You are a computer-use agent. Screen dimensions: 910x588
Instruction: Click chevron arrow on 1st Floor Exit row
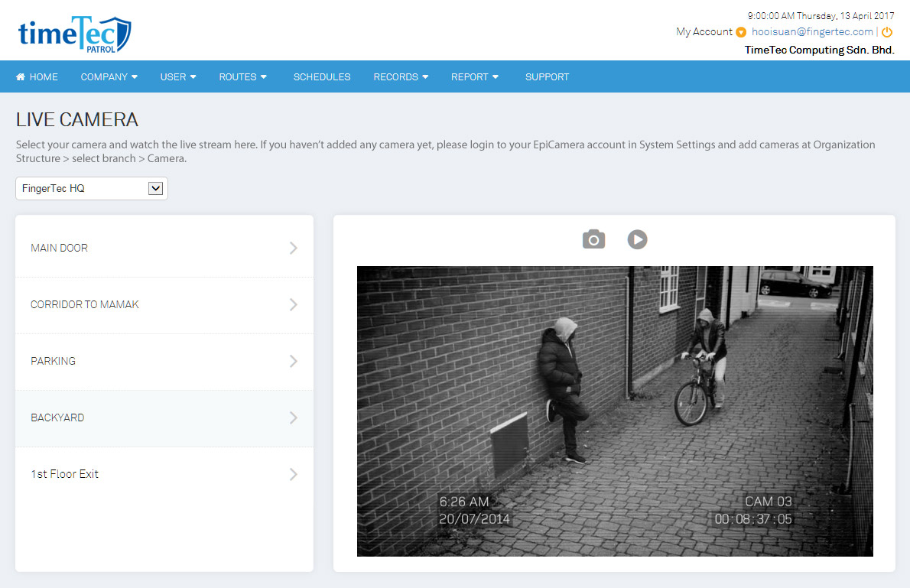pos(294,474)
